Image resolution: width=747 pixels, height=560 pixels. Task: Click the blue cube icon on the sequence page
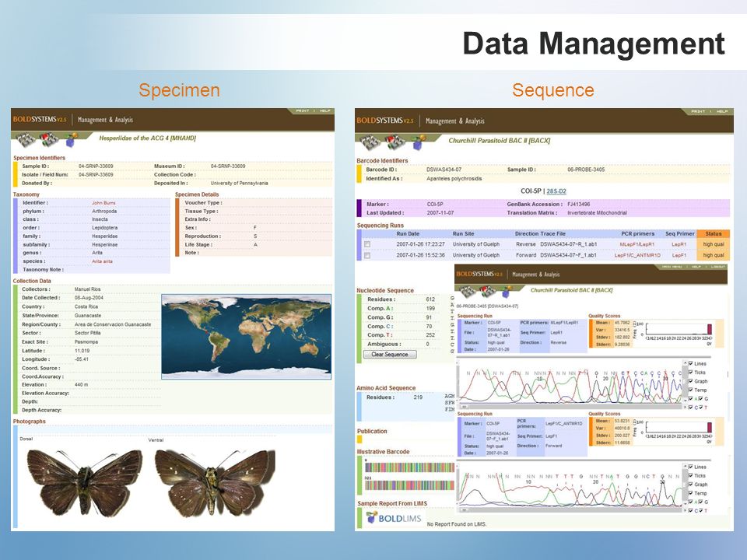(x=419, y=142)
